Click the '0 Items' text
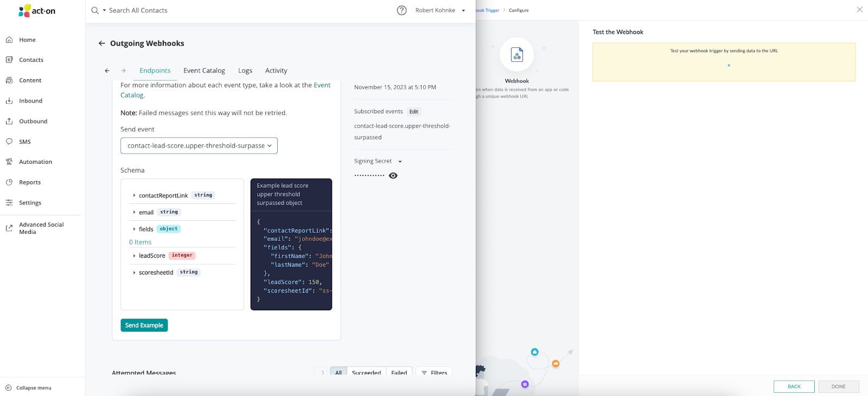868x396 pixels. pos(141,242)
